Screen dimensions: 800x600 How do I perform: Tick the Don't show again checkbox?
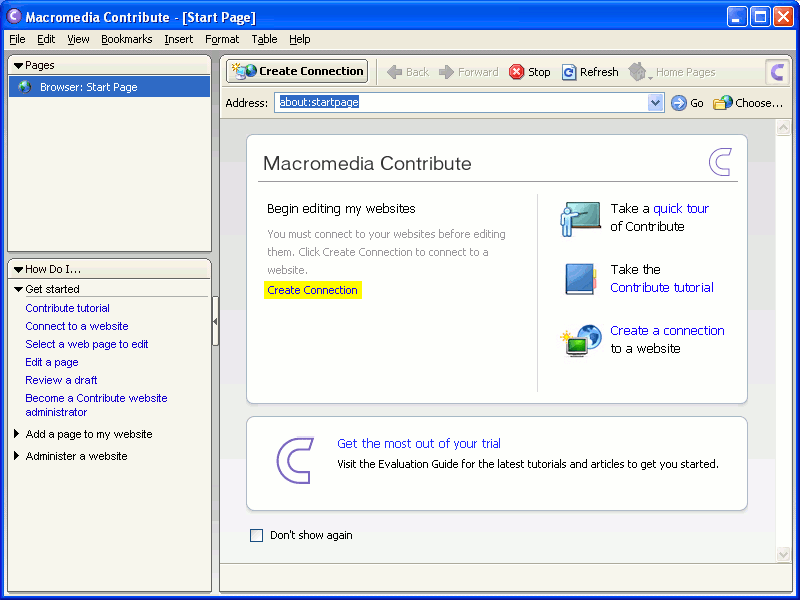point(256,535)
